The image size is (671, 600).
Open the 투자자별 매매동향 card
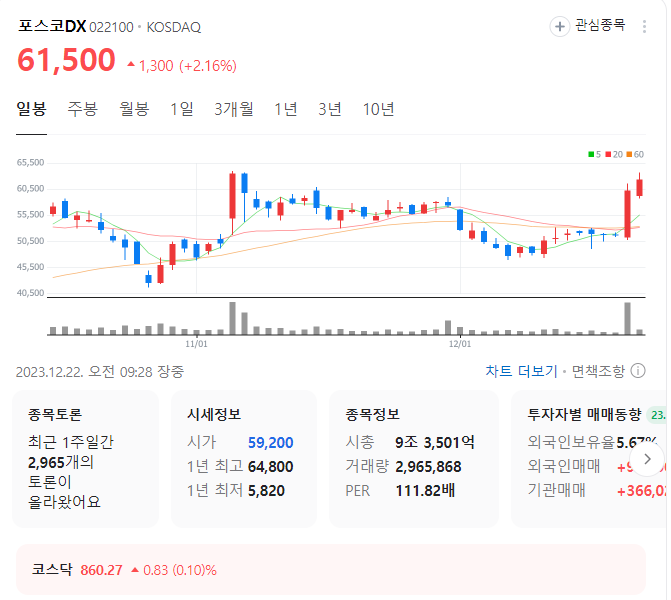[591, 459]
